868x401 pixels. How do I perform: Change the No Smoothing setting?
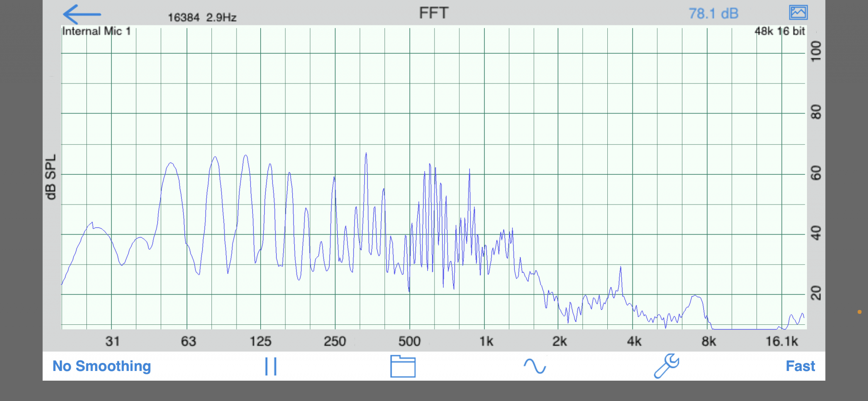click(x=102, y=366)
